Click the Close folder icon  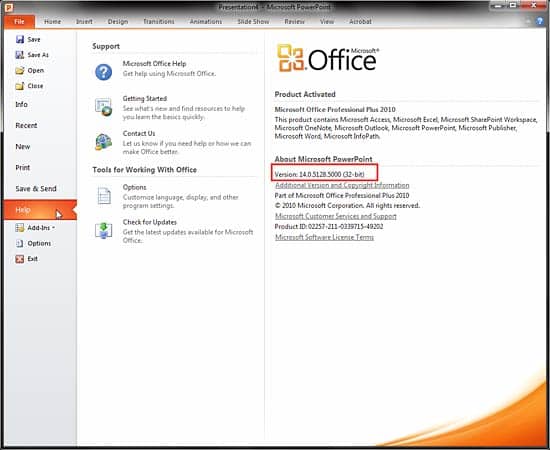(20, 86)
